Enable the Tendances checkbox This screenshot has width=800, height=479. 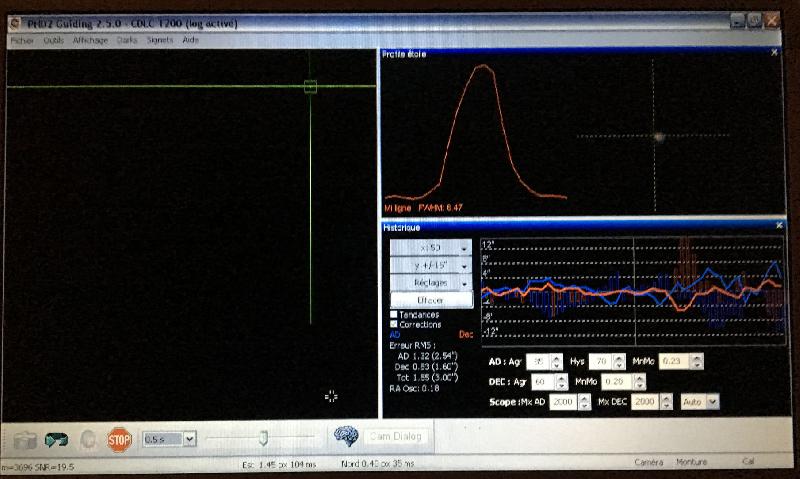point(393,314)
